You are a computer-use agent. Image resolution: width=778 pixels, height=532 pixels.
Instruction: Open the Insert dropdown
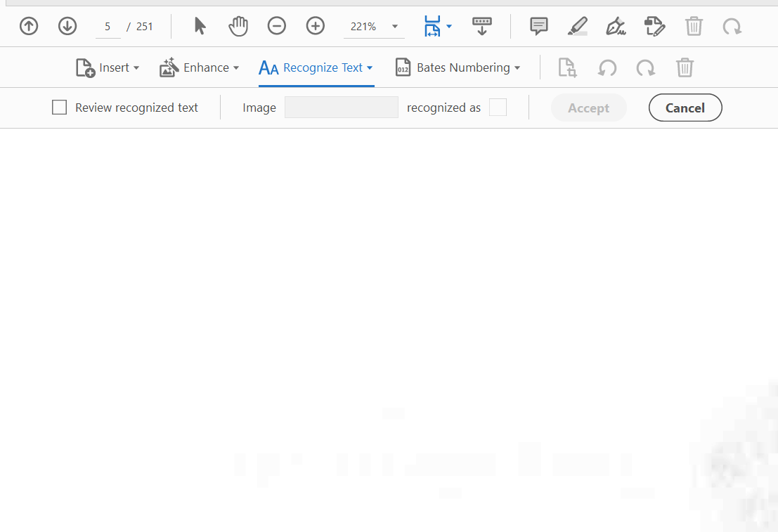pos(108,67)
